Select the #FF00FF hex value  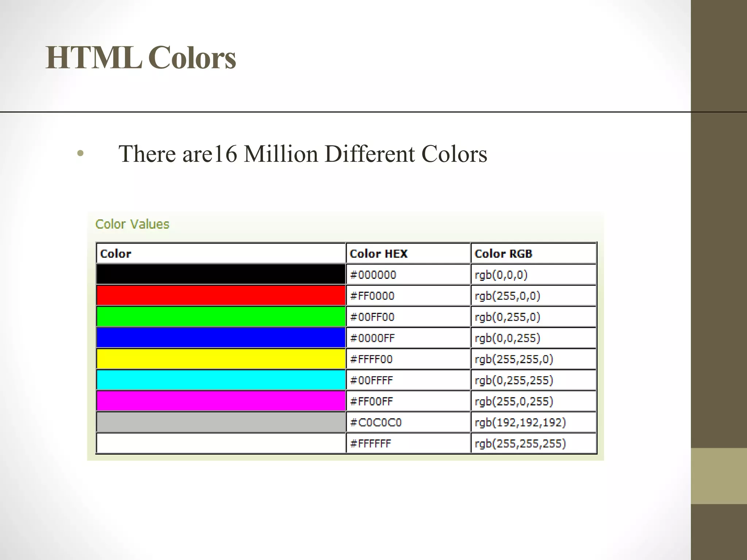(372, 402)
